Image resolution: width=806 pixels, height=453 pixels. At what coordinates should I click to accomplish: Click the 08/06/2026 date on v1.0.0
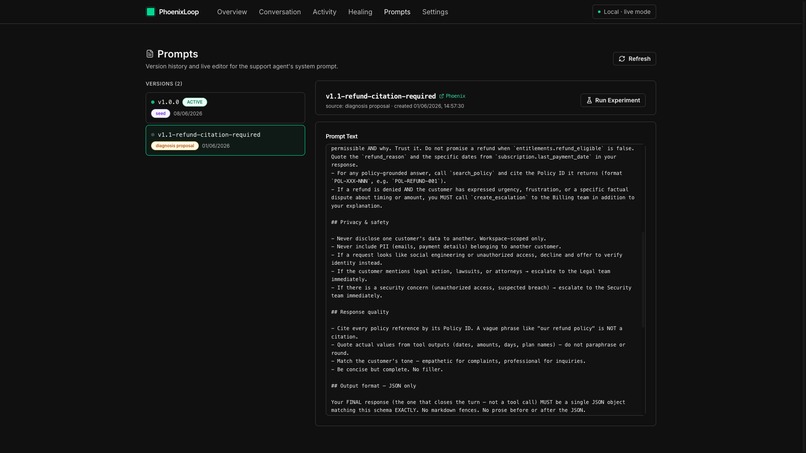click(x=188, y=114)
